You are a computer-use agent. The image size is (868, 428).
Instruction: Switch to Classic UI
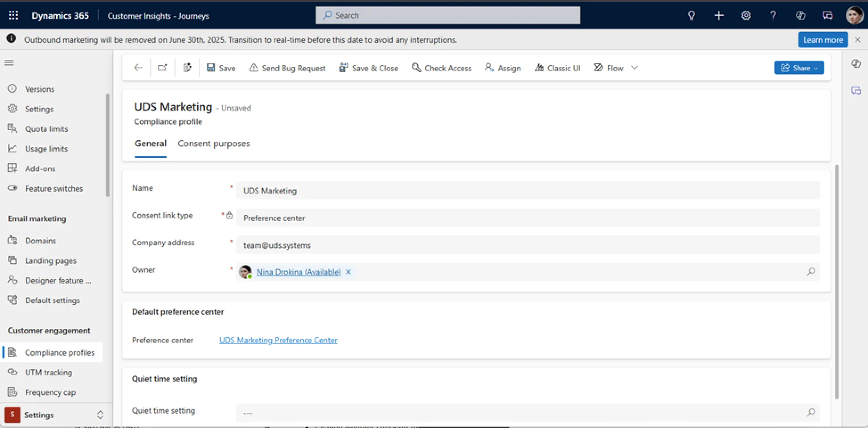click(x=557, y=68)
